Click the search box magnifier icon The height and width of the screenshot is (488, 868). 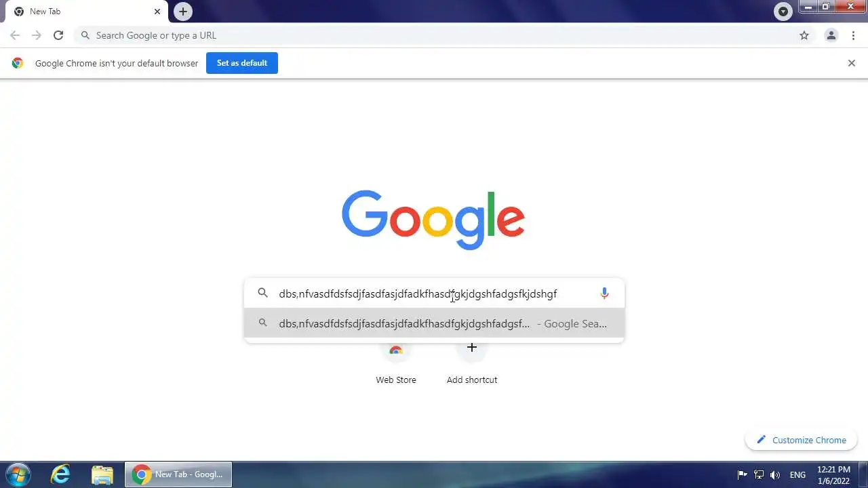(262, 293)
